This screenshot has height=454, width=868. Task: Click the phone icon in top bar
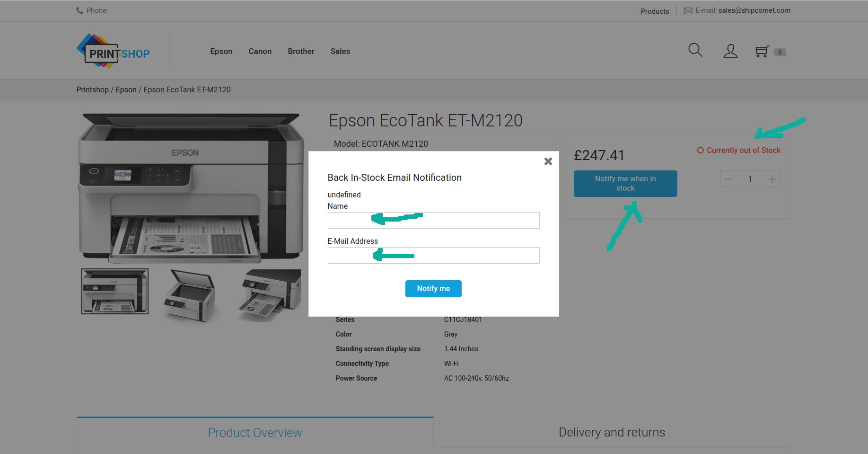[79, 10]
